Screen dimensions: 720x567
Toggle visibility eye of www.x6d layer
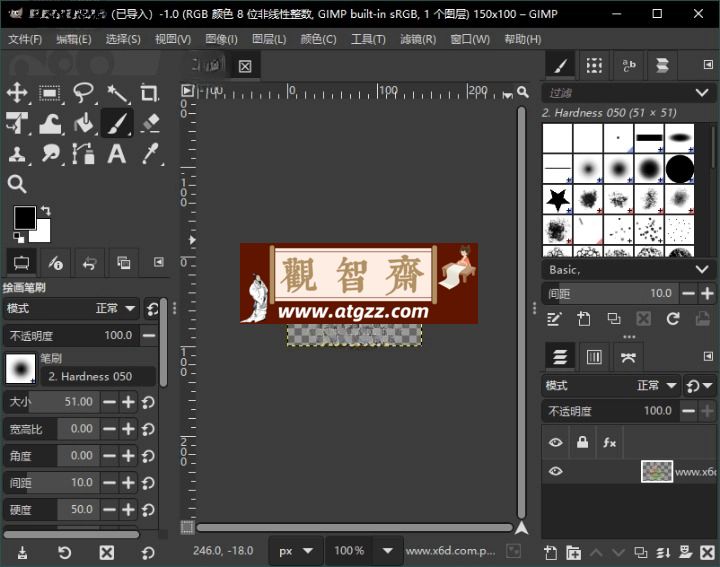point(555,472)
